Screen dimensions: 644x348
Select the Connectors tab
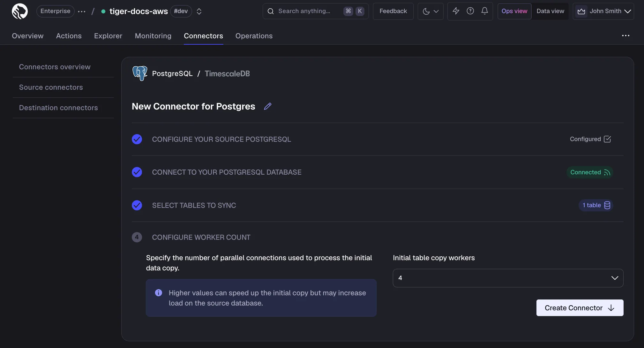203,36
